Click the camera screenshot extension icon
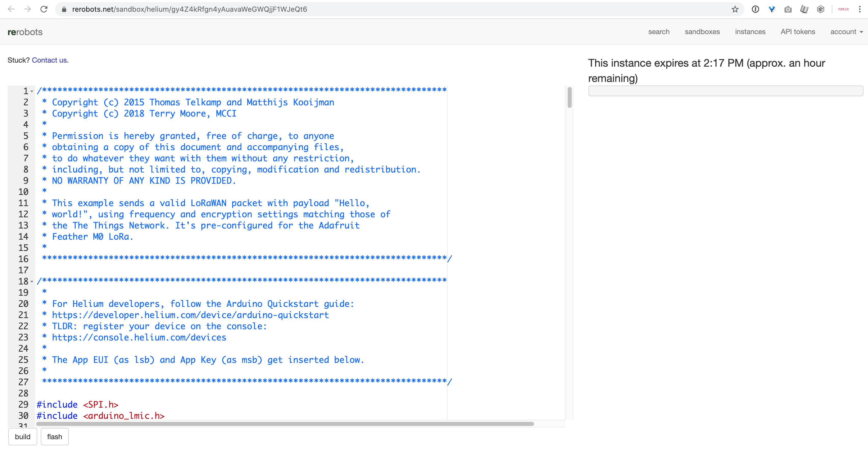868x458 pixels. click(788, 9)
